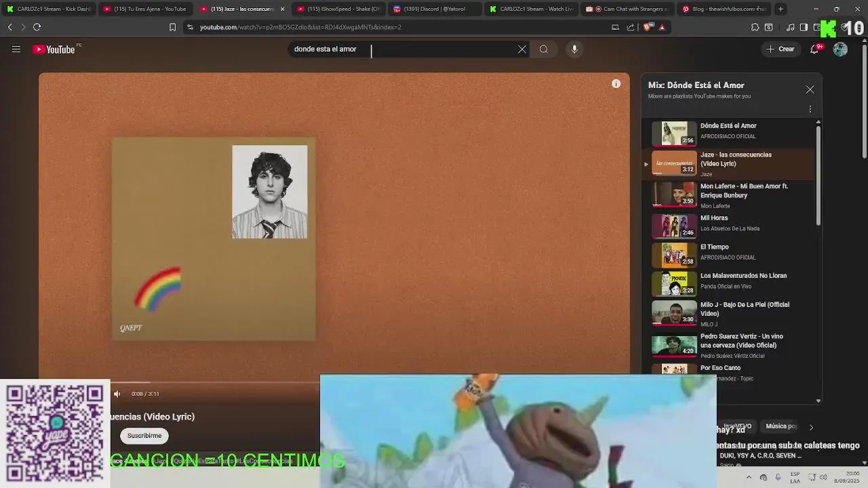Screen dimensions: 868x488
Task: Click the taskbar network icon
Action: pyautogui.click(x=814, y=477)
